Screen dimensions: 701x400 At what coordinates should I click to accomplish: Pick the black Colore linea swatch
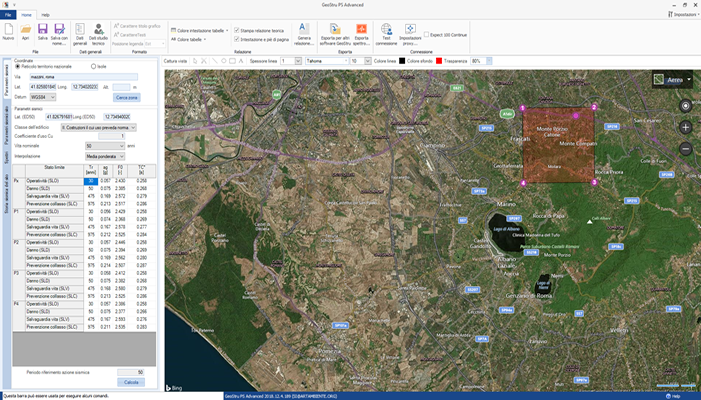pyautogui.click(x=402, y=61)
